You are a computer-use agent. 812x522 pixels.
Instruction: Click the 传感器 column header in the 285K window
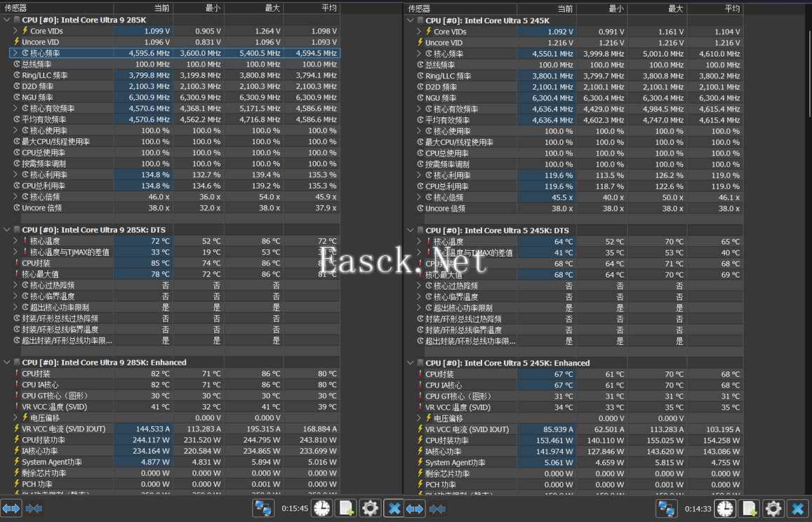(x=57, y=8)
